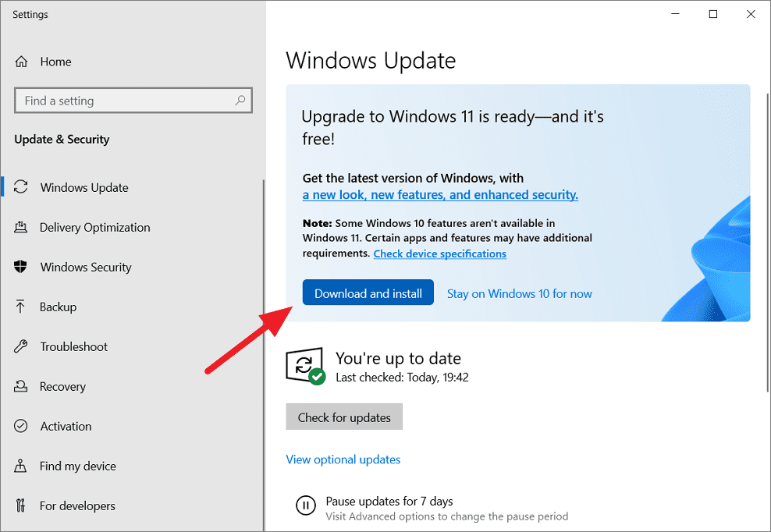This screenshot has height=532, width=771.
Task: Click the Windows Security shield icon
Action: pos(23,267)
